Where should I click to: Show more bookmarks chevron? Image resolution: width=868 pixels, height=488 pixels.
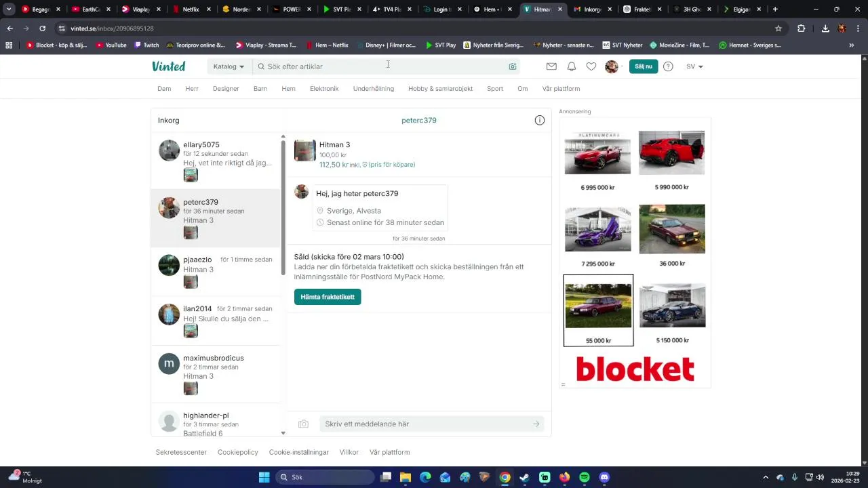tap(852, 45)
